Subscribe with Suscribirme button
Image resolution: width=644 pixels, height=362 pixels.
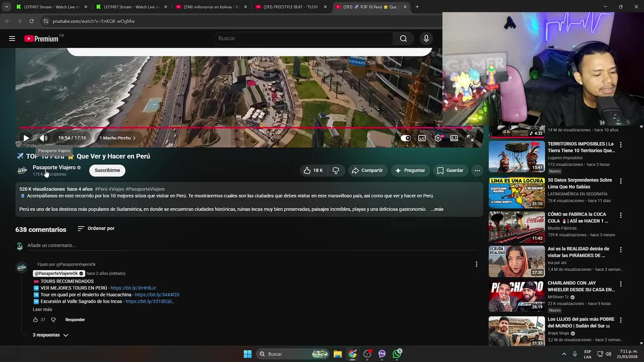coord(107,170)
